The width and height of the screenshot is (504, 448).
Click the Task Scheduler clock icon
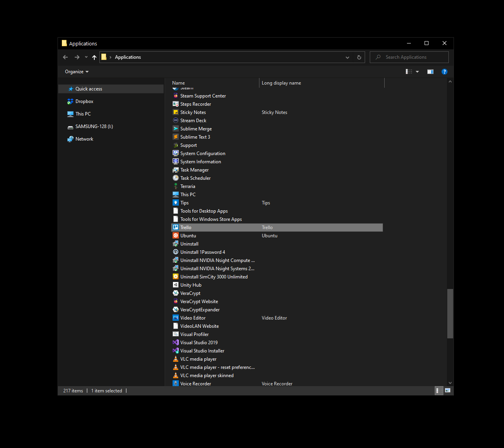click(x=176, y=178)
